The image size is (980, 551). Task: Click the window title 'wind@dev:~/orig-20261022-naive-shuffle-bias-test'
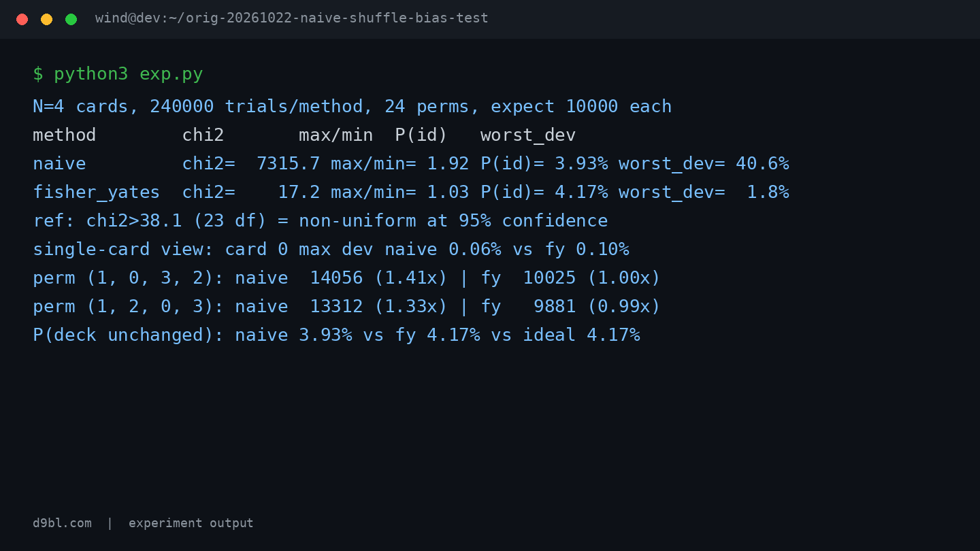click(x=292, y=18)
